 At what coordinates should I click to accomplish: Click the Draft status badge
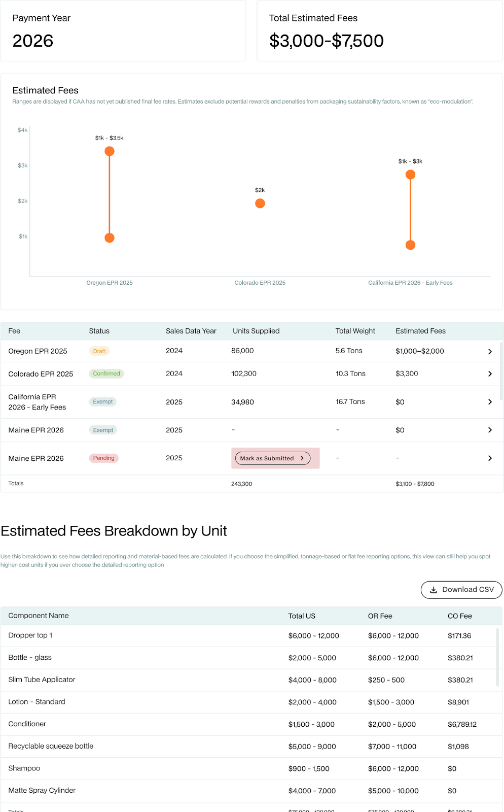[x=99, y=351]
